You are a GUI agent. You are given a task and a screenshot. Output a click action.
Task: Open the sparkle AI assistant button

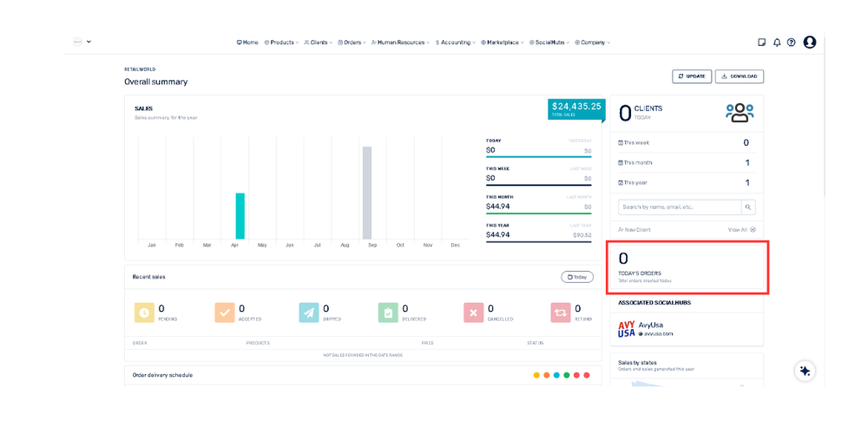click(x=805, y=371)
